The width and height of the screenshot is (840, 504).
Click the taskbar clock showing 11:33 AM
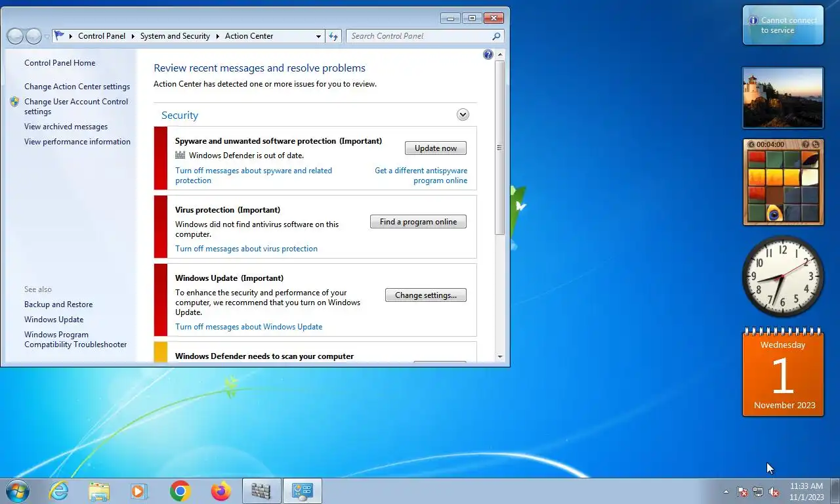pos(807,492)
